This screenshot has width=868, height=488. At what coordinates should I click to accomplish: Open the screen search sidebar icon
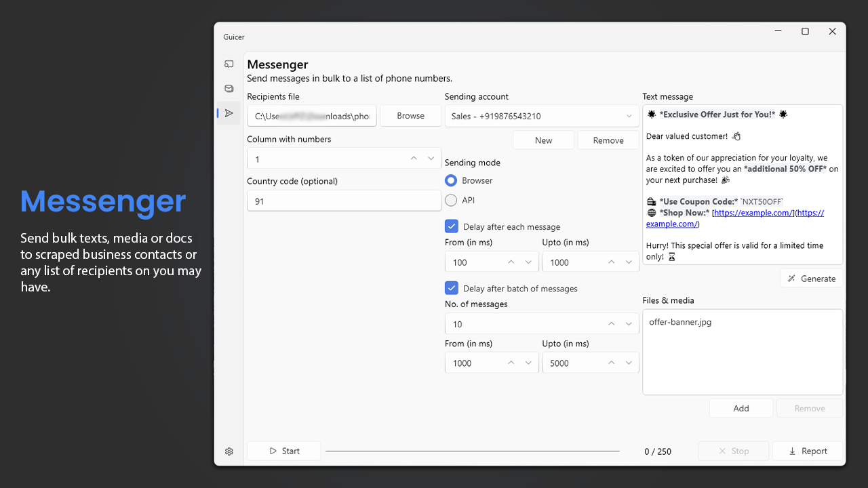(229, 64)
